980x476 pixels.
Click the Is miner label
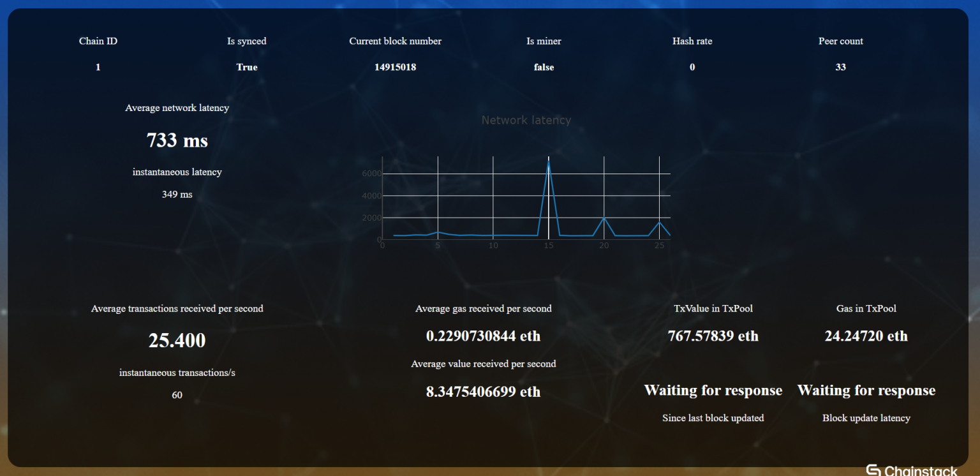[544, 41]
